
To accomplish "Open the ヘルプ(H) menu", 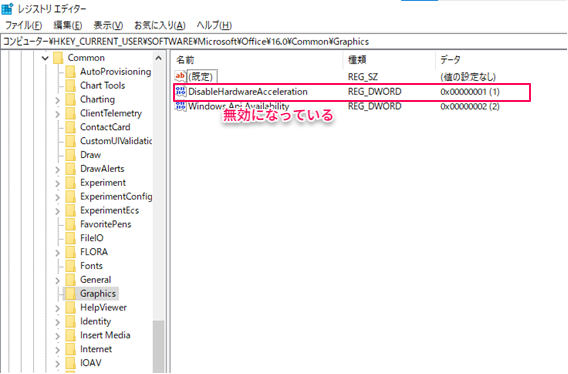I will [214, 25].
